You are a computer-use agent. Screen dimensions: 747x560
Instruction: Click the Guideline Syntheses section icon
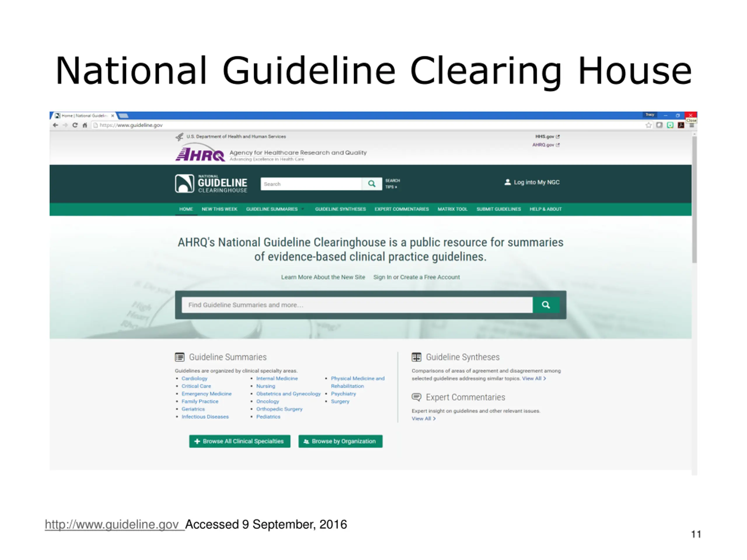coord(416,357)
